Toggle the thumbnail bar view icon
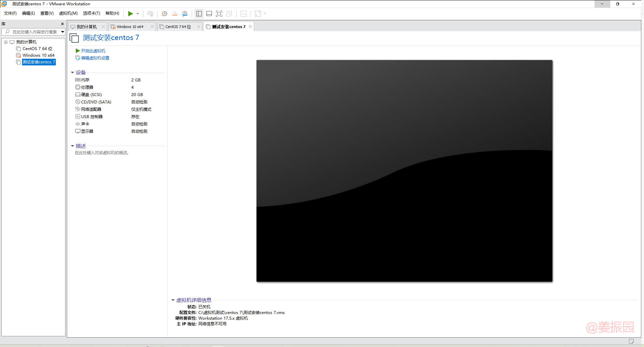 click(x=209, y=14)
